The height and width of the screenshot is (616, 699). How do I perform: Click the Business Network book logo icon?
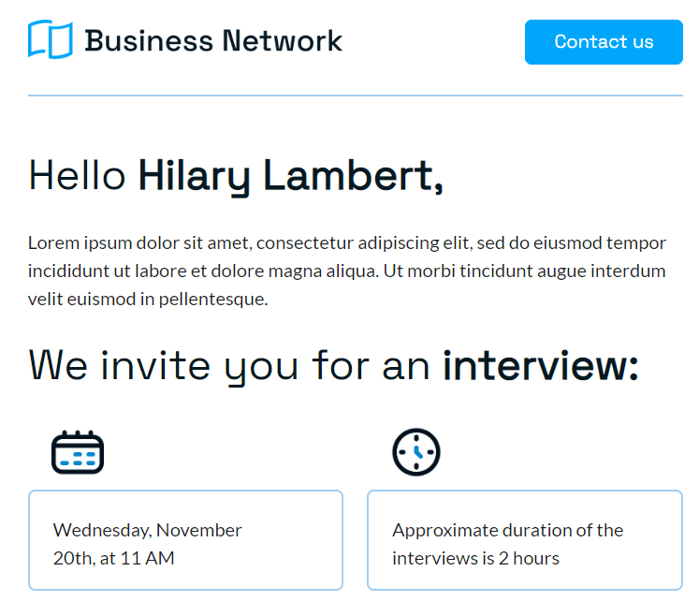pyautogui.click(x=50, y=39)
